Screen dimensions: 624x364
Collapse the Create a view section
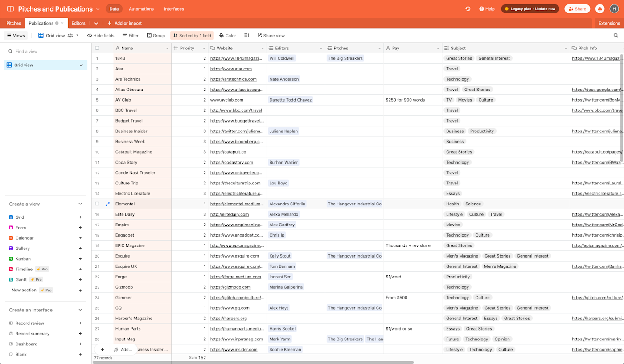pos(80,204)
